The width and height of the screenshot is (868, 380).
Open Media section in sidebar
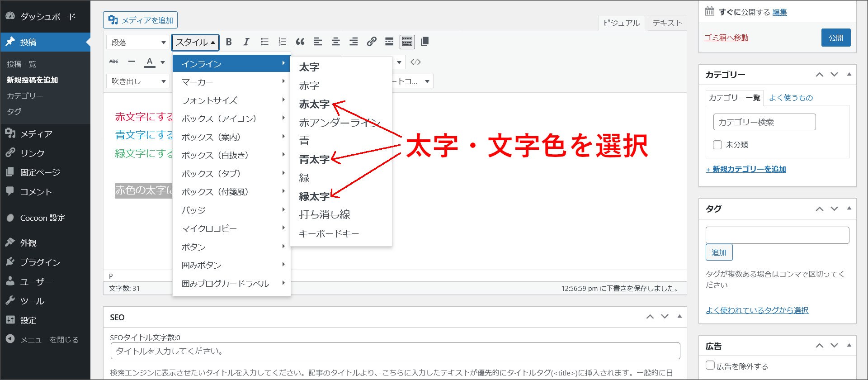tap(45, 134)
